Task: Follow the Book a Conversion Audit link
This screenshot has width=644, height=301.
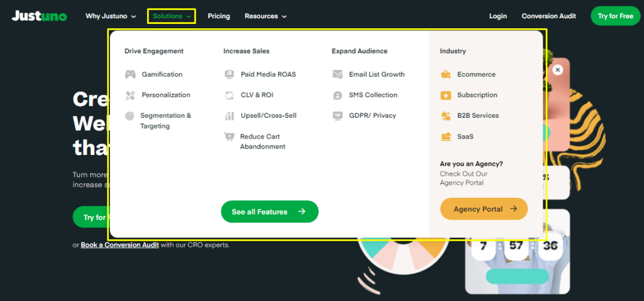Action: (120, 245)
